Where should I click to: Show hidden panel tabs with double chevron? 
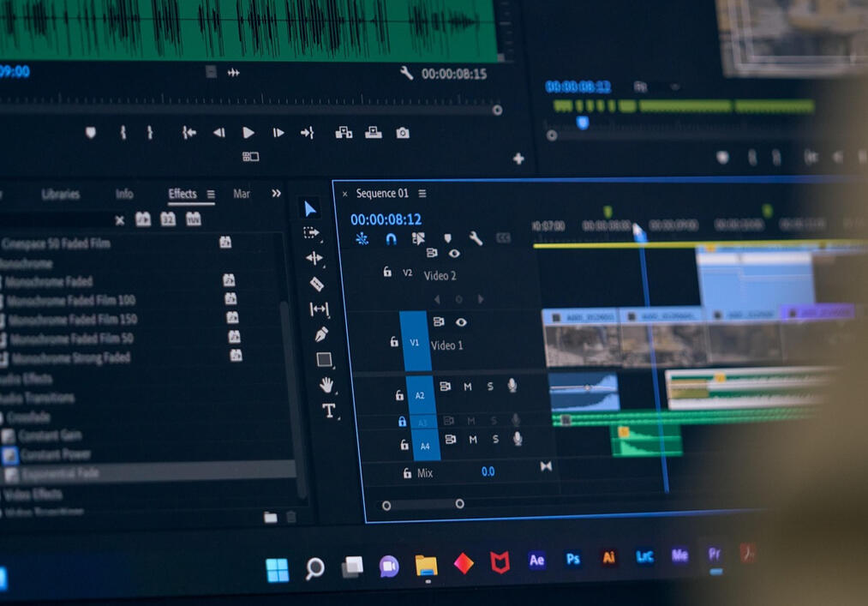click(x=276, y=194)
